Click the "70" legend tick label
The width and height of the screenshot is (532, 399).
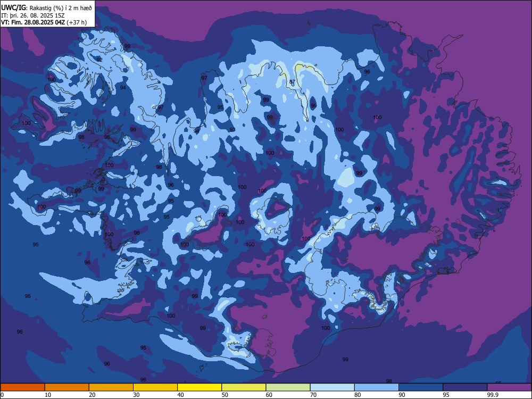pos(313,395)
